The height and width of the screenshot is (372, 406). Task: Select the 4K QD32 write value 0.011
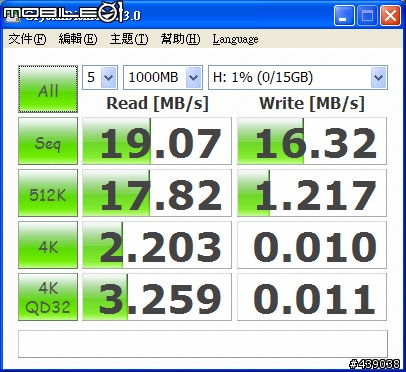click(x=312, y=297)
